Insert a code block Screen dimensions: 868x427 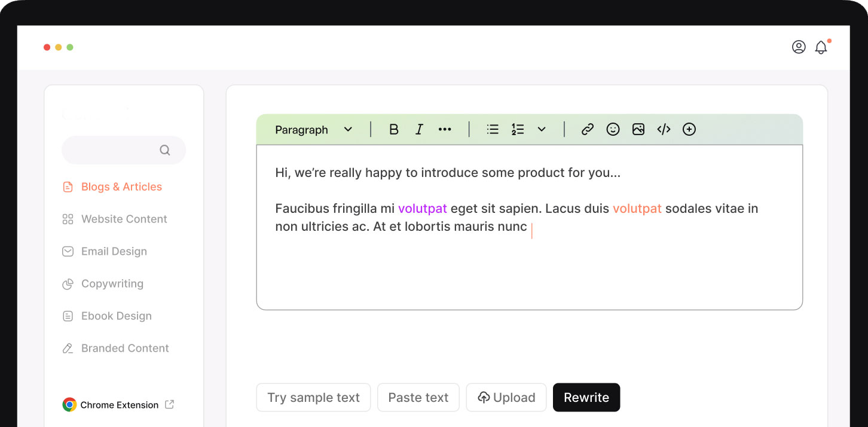click(664, 129)
